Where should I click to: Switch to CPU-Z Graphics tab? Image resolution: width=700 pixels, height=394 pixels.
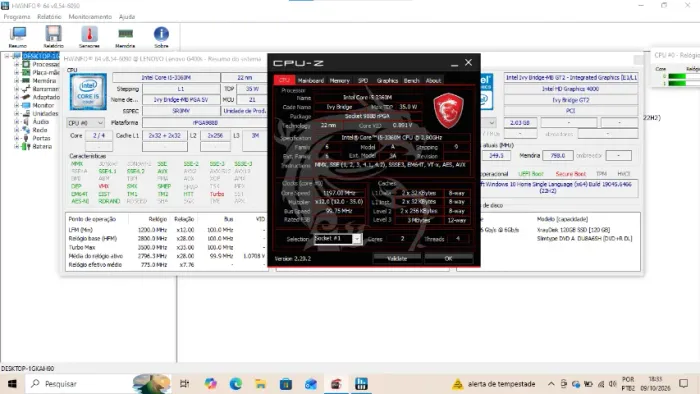[x=387, y=80]
